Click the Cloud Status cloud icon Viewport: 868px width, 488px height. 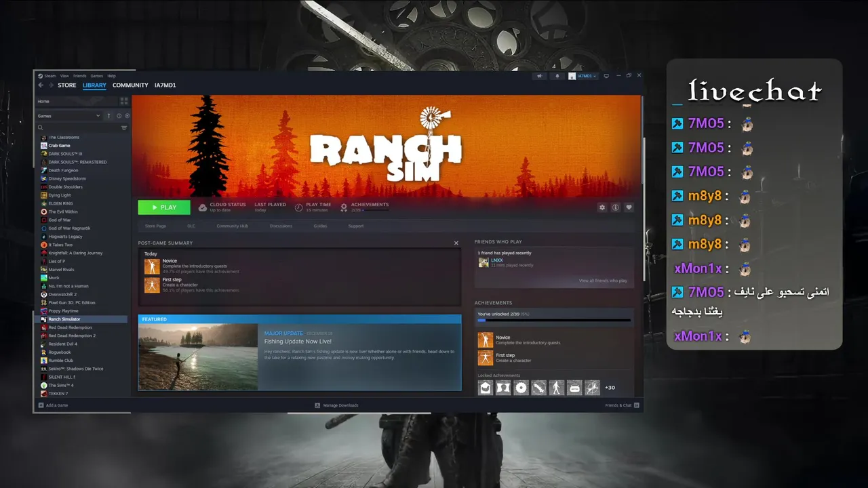point(203,207)
